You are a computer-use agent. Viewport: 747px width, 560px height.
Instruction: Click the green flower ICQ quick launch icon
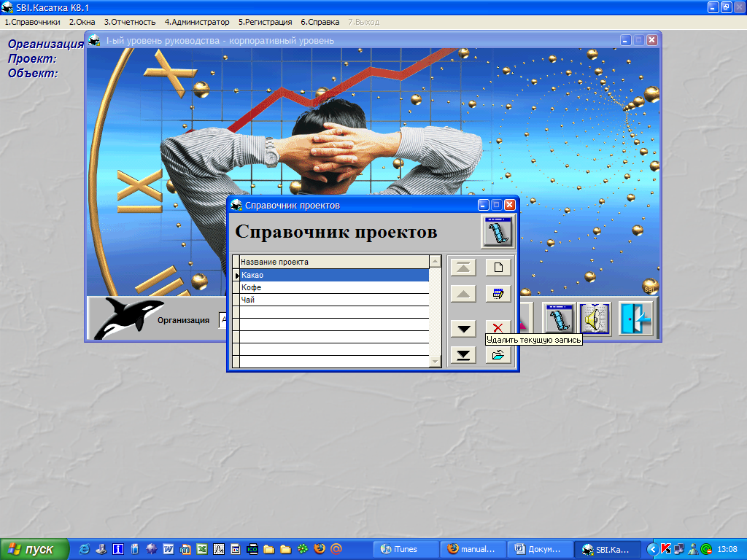(303, 549)
